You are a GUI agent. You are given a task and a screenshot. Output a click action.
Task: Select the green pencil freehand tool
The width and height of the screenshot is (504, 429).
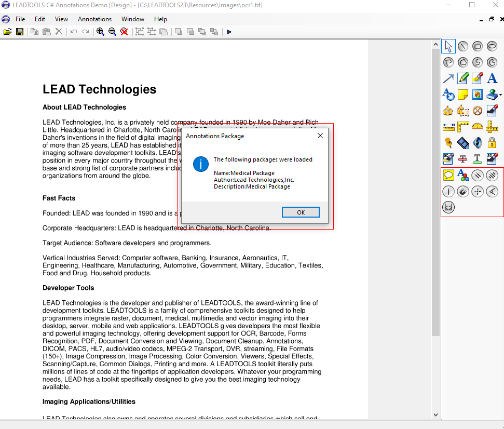[463, 78]
